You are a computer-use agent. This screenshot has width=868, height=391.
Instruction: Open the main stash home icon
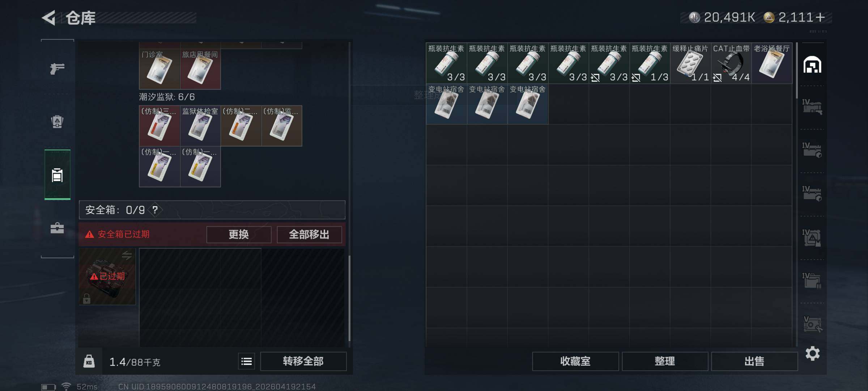click(812, 65)
